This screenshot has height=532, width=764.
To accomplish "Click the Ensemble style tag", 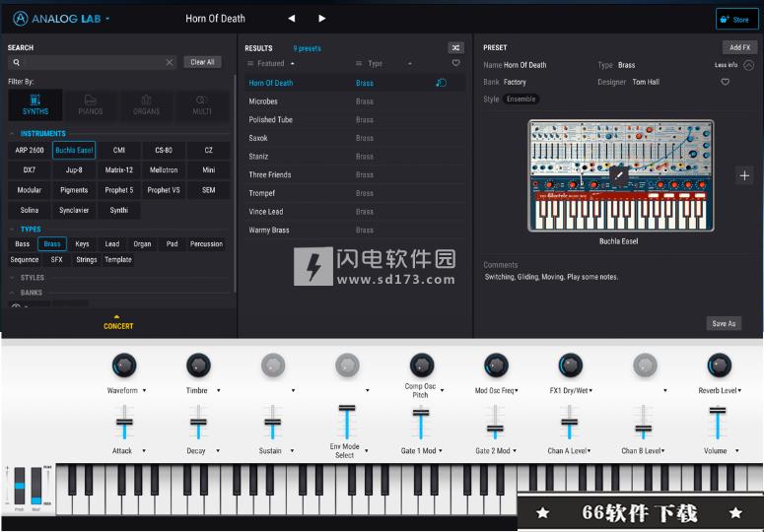I will (x=521, y=99).
